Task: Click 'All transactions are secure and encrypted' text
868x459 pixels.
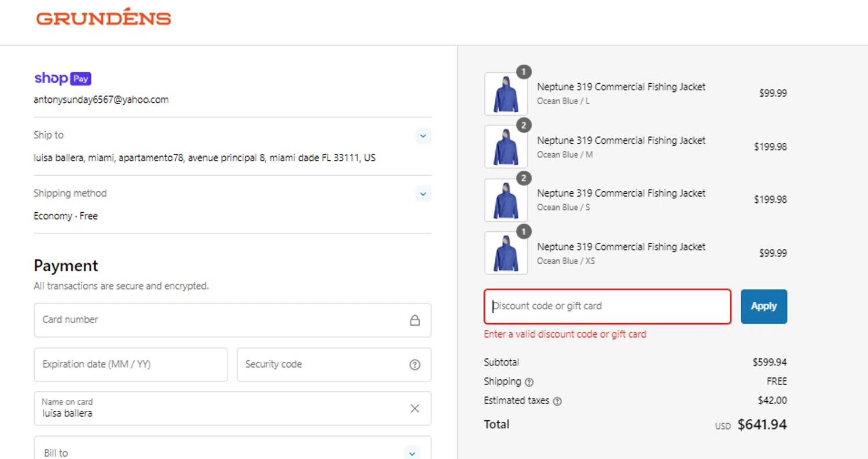Action: 121,286
